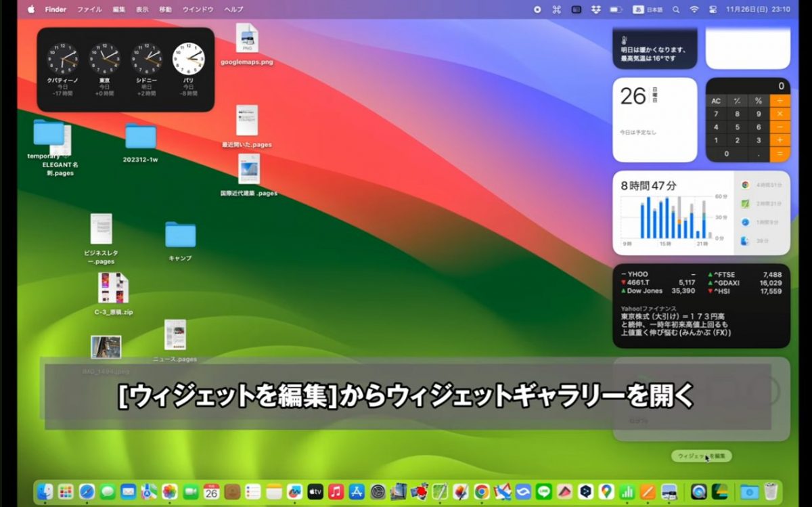The height and width of the screenshot is (507, 812).
Task: Click the 7 key on calculator widget
Action: 717,114
